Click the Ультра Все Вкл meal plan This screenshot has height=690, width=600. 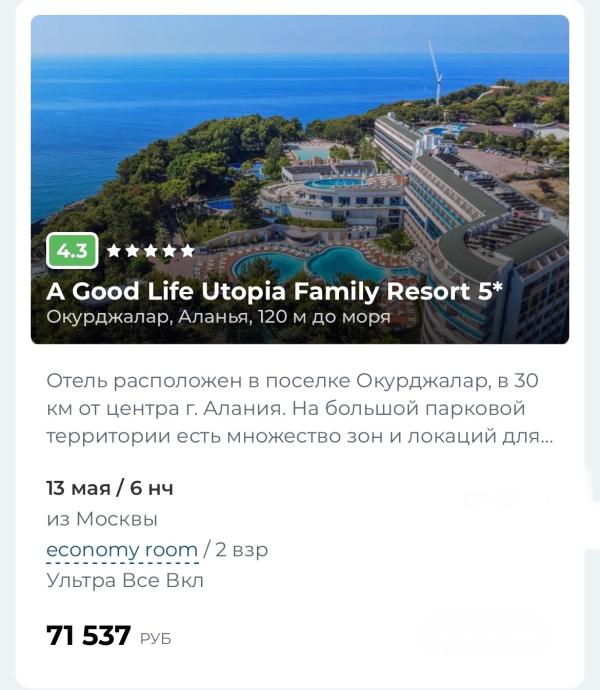click(x=125, y=580)
